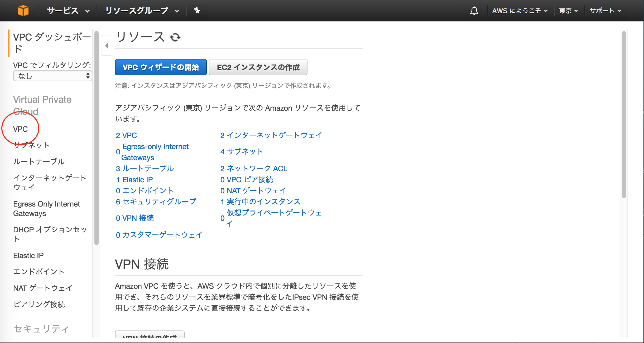644x343 pixels.
Task: Open the 6 セキュリティグループ resource link
Action: click(156, 202)
